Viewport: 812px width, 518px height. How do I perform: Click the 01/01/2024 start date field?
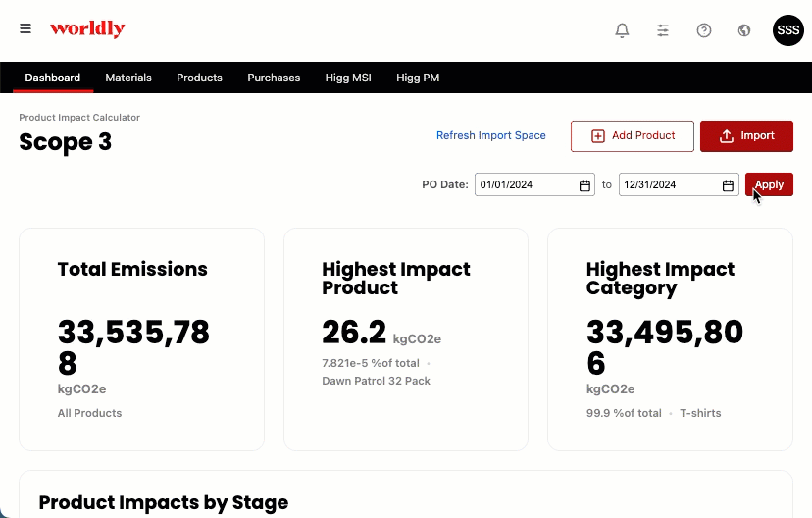coord(534,184)
